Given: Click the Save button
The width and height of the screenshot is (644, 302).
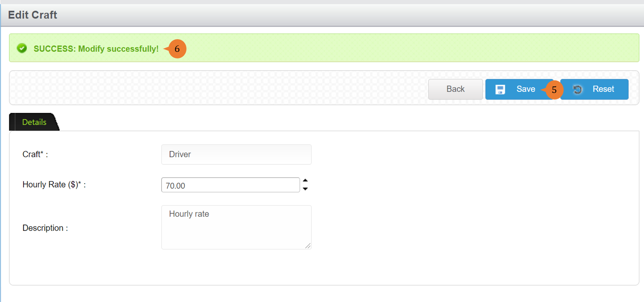Looking at the screenshot, I should (519, 89).
